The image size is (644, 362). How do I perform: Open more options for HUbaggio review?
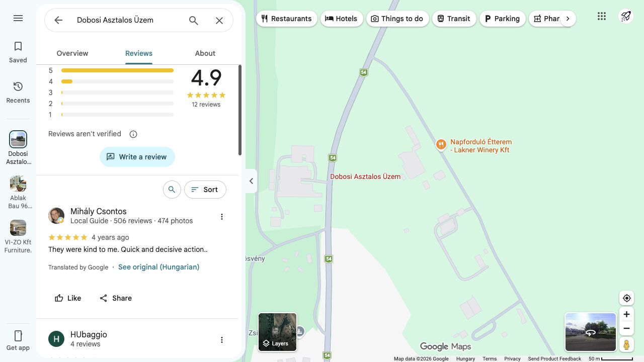[222, 340]
